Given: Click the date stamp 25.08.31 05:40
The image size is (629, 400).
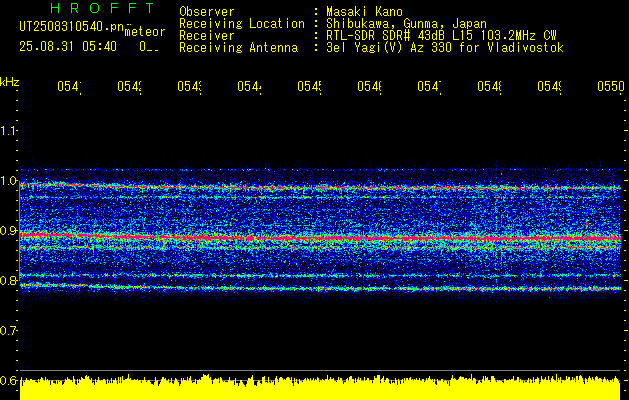Looking at the screenshot, I should click(68, 47).
